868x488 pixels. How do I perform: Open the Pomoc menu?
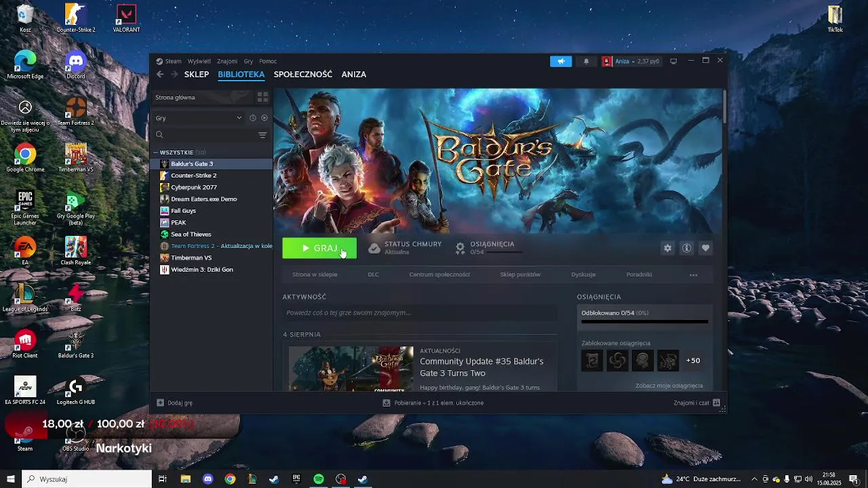click(268, 61)
